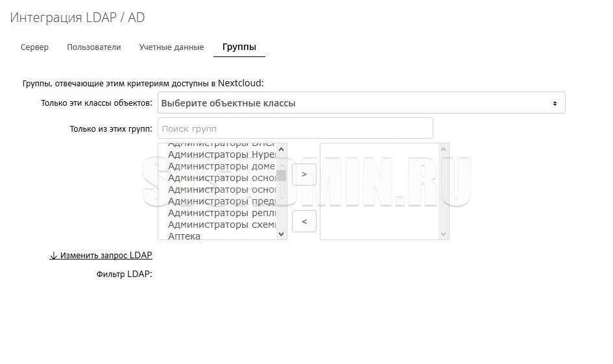The width and height of the screenshot is (613, 364).
Task: Expand 'Изменить запрос LDAP' section
Action: 101,256
